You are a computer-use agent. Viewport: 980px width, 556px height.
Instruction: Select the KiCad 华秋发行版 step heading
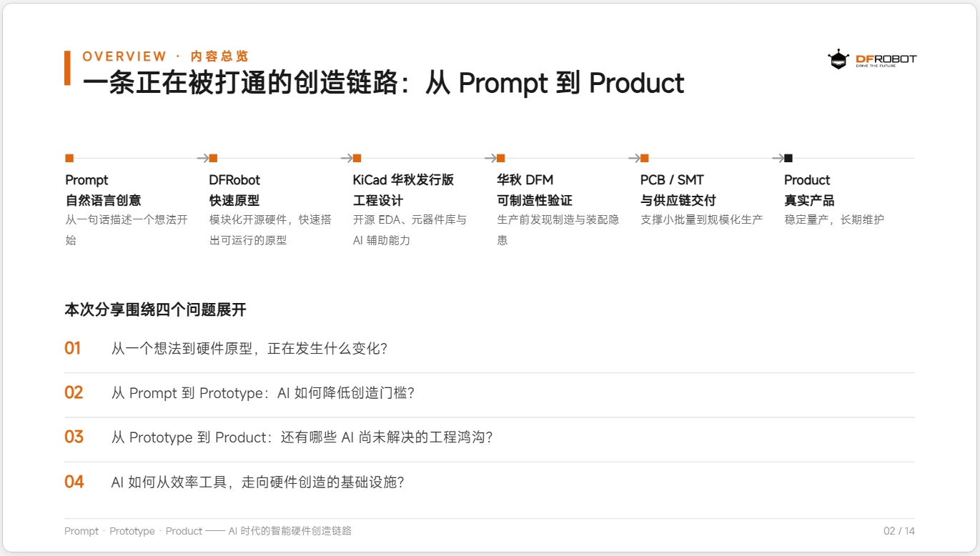point(403,190)
